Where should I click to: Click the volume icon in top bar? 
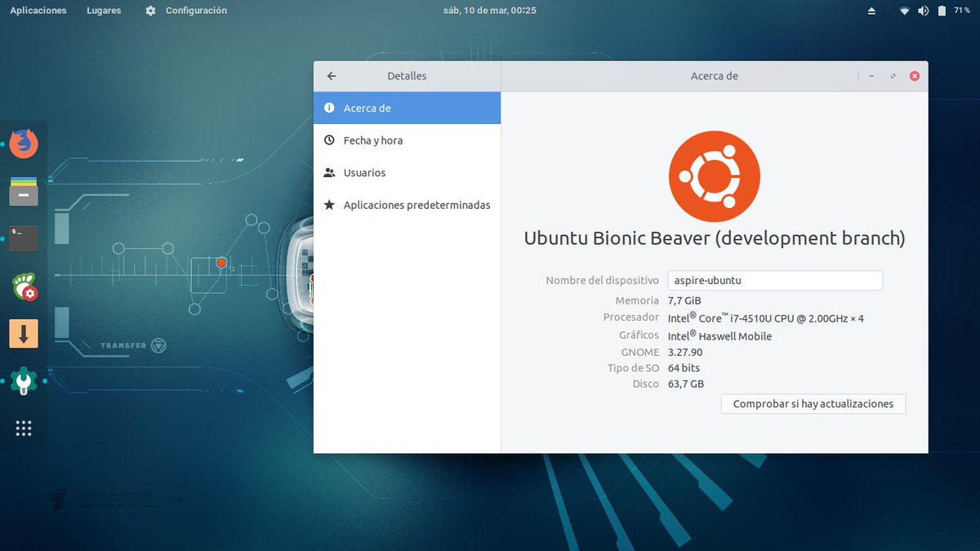923,11
